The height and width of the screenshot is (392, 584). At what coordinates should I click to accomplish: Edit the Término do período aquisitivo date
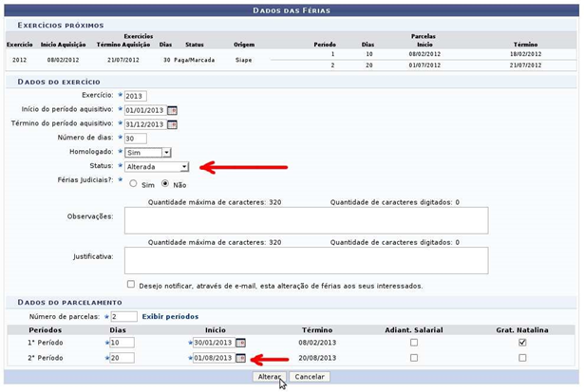click(145, 124)
